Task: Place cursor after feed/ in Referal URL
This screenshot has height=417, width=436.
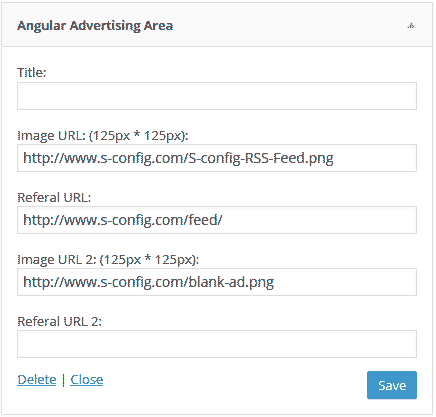Action: [223, 220]
